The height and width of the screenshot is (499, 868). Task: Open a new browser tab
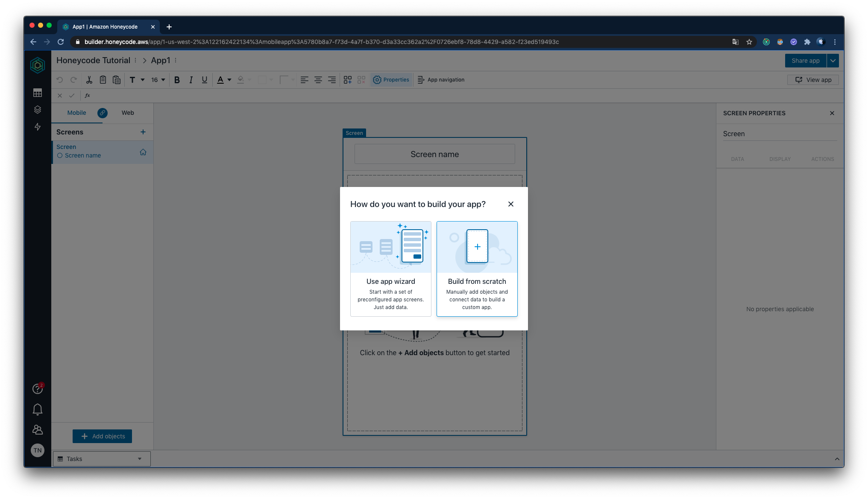pyautogui.click(x=169, y=27)
